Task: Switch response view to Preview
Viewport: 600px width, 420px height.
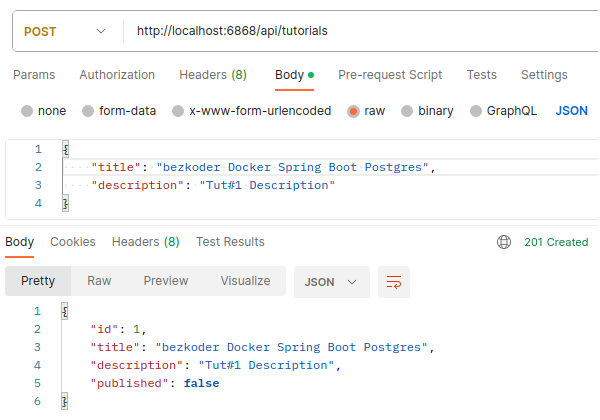Action: click(165, 281)
